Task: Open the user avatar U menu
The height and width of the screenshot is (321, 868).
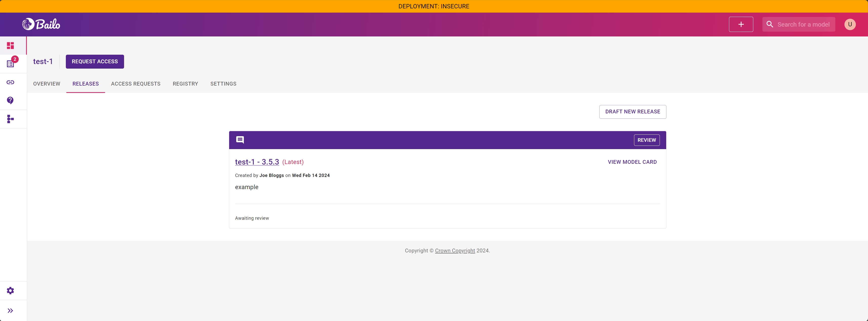Action: [850, 24]
